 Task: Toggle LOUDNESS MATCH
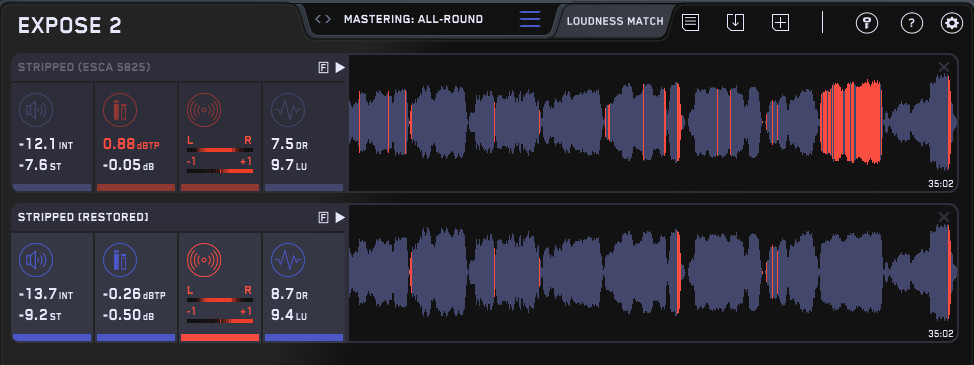click(614, 21)
